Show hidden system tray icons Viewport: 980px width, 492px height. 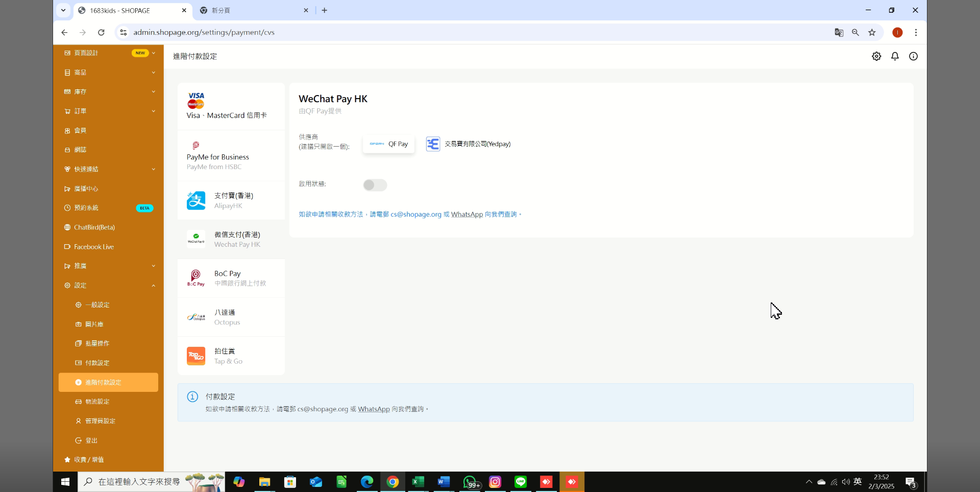(809, 482)
